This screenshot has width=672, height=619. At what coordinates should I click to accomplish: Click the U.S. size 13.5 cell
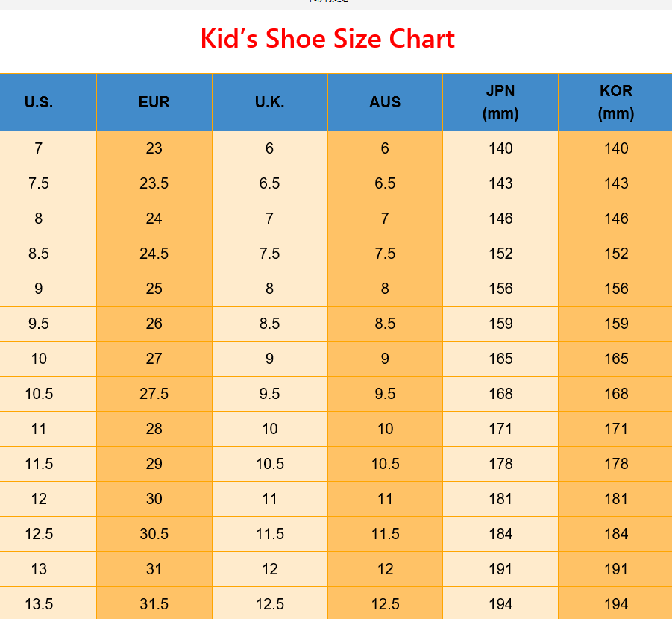(39, 604)
